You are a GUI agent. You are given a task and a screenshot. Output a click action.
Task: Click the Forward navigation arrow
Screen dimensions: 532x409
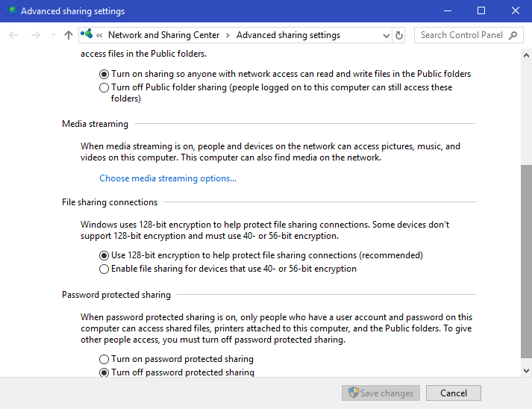[35, 35]
